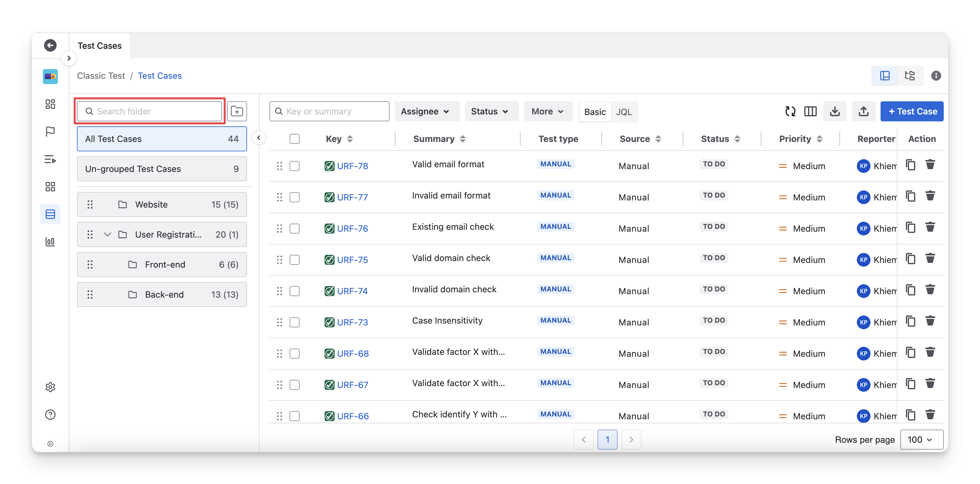Select the checkbox for URF-73 row
Viewport: 980px width, 484px height.
[295, 322]
